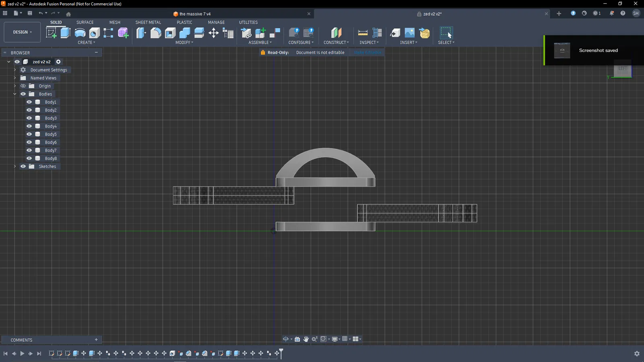Click the Fillet tool icon
Viewport: 644px width, 362px height.
click(x=155, y=33)
